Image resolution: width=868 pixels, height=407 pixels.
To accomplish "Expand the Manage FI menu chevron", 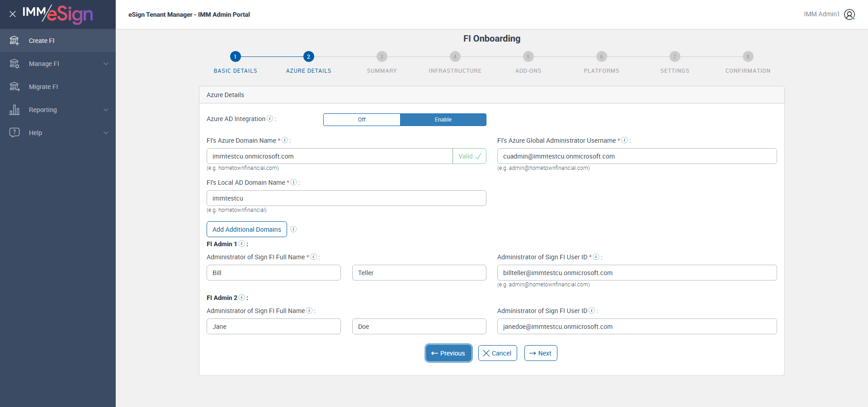I will click(106, 64).
